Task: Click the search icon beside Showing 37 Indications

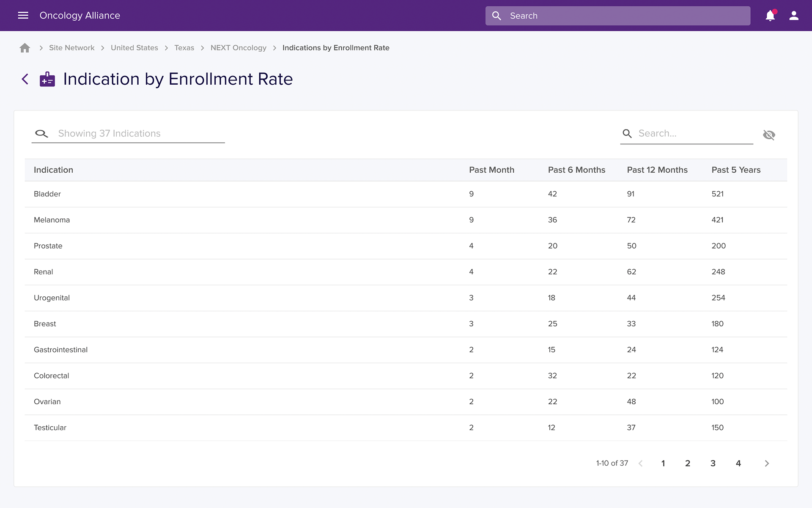Action: [x=41, y=133]
